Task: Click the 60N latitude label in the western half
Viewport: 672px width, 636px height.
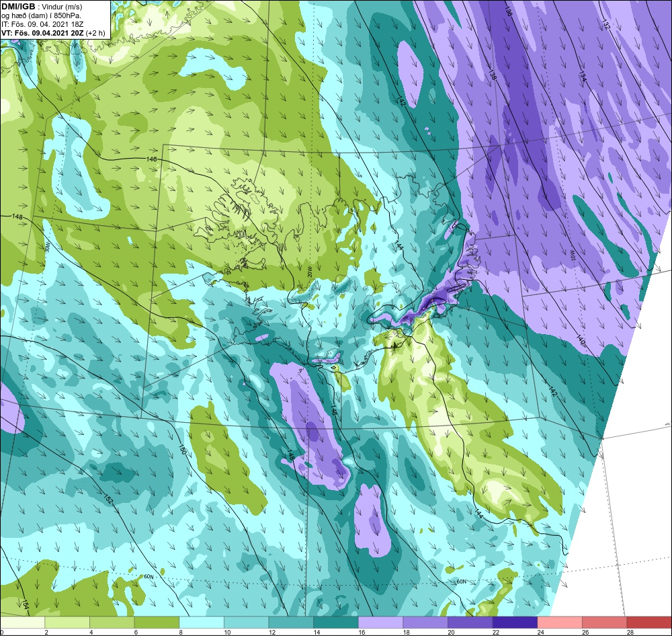Action: click(x=149, y=576)
